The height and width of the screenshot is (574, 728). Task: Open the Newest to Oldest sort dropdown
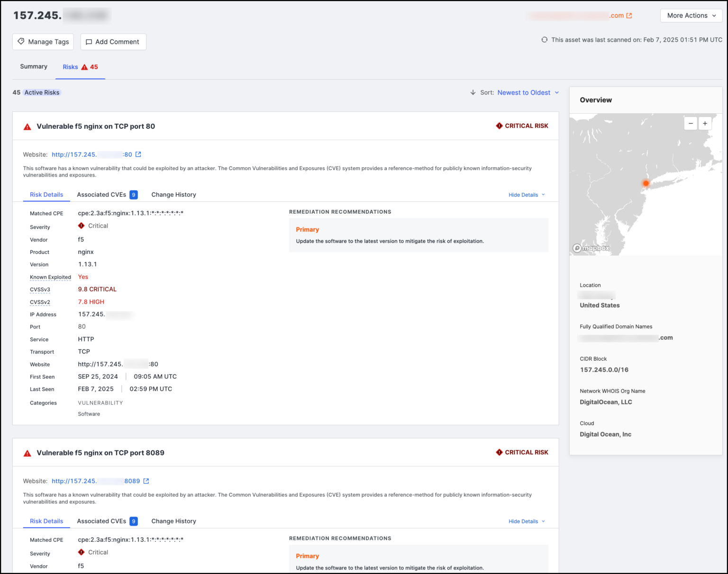528,92
